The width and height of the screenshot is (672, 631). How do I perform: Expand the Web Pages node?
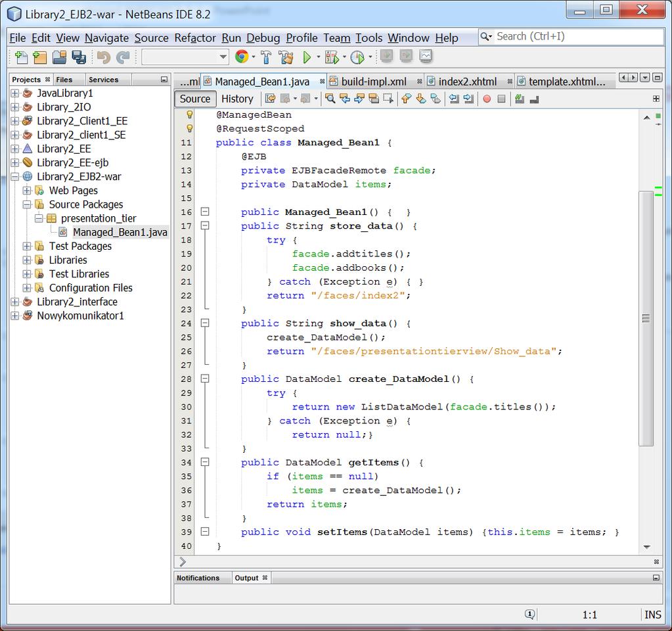point(26,191)
